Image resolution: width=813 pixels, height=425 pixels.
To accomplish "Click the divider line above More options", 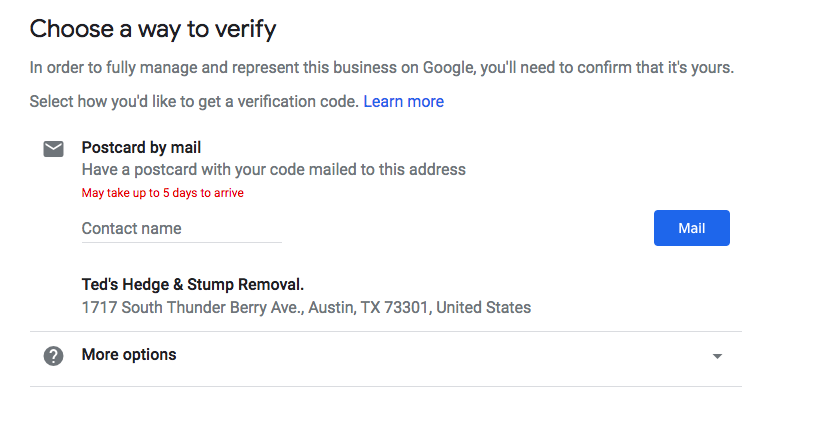I will point(385,332).
